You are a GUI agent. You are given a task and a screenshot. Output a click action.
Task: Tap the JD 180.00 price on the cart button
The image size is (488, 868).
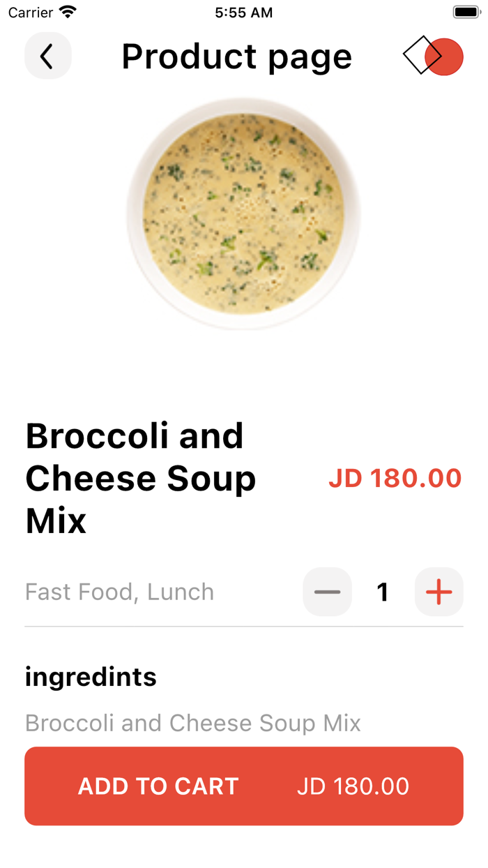353,786
